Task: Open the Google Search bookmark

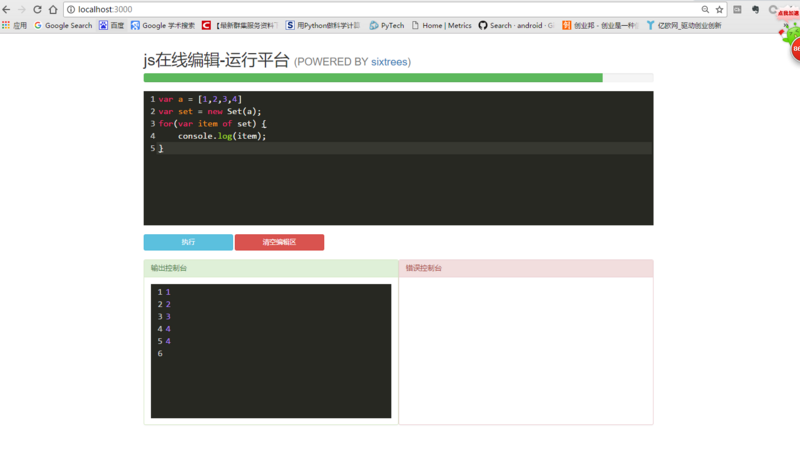Action: point(63,25)
